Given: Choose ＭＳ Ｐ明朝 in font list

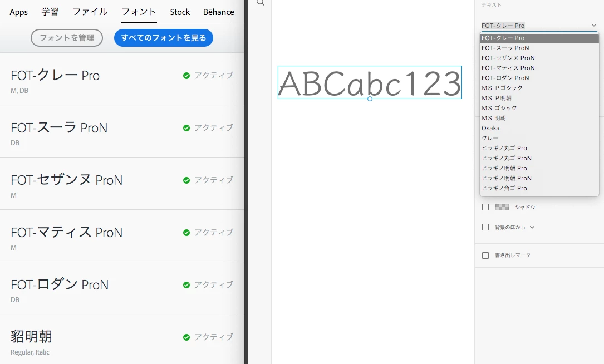Looking at the screenshot, I should [x=539, y=98].
